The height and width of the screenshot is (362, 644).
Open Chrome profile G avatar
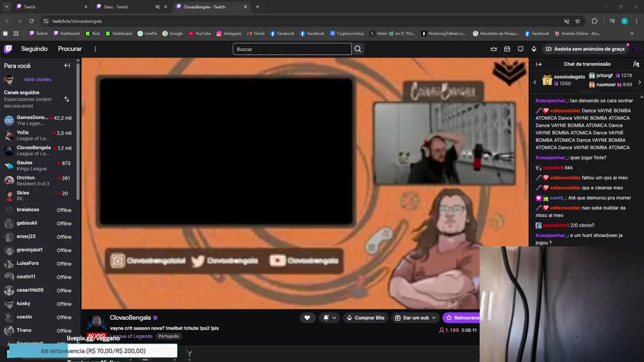624,21
